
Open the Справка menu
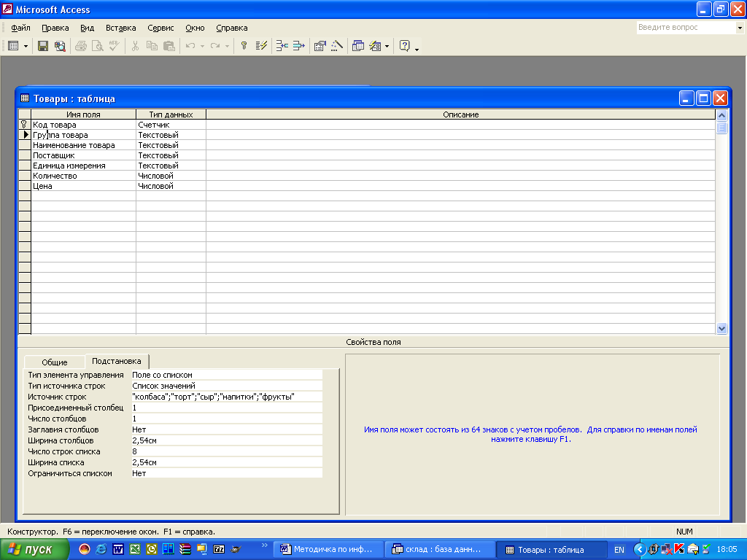(x=232, y=28)
